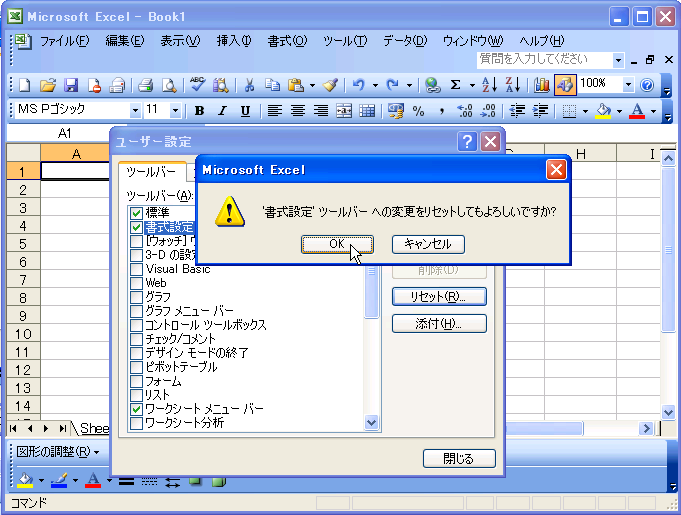Click the blue Help question mark icon
Screen dimensions: 681x515
(647, 85)
